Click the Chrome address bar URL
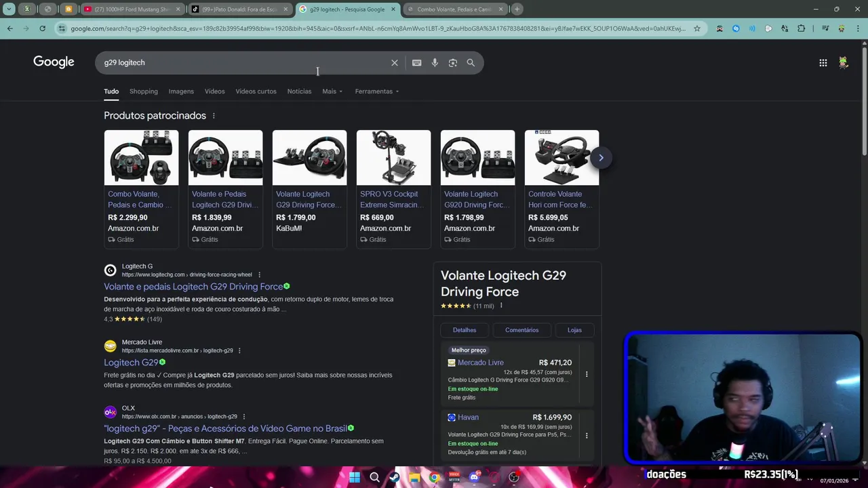Image resolution: width=868 pixels, height=488 pixels. click(378, 28)
